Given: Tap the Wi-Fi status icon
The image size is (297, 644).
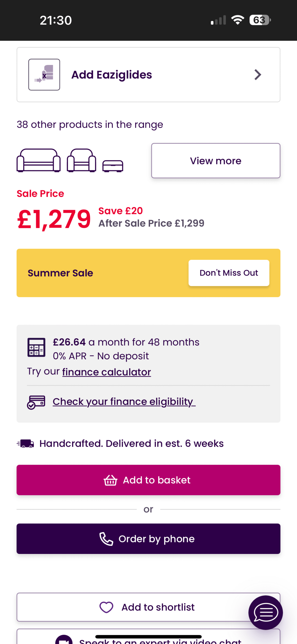Looking at the screenshot, I should (238, 20).
